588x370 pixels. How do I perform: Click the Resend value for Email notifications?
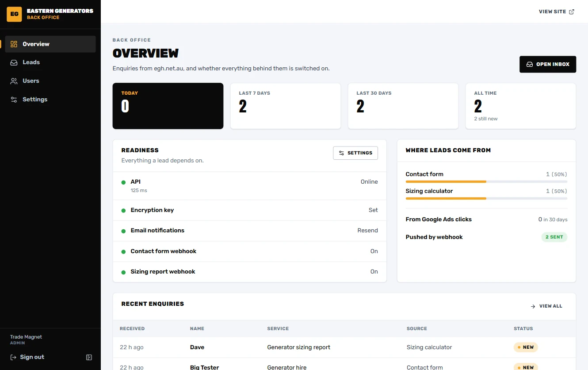tap(368, 231)
